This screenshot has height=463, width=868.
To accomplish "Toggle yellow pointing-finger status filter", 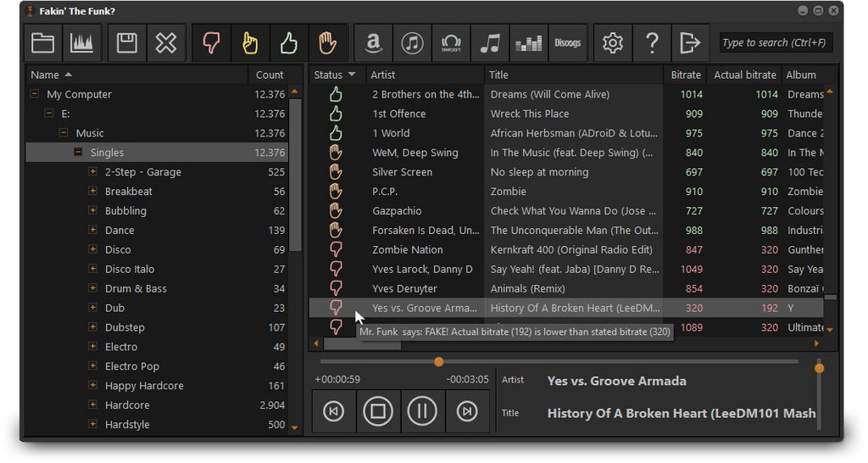I will pos(250,42).
